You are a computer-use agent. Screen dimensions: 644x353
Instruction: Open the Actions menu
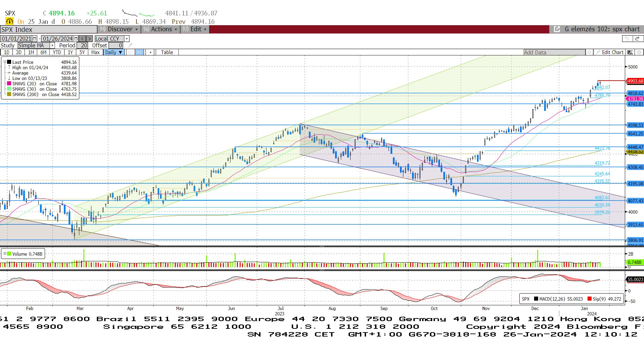click(x=160, y=29)
